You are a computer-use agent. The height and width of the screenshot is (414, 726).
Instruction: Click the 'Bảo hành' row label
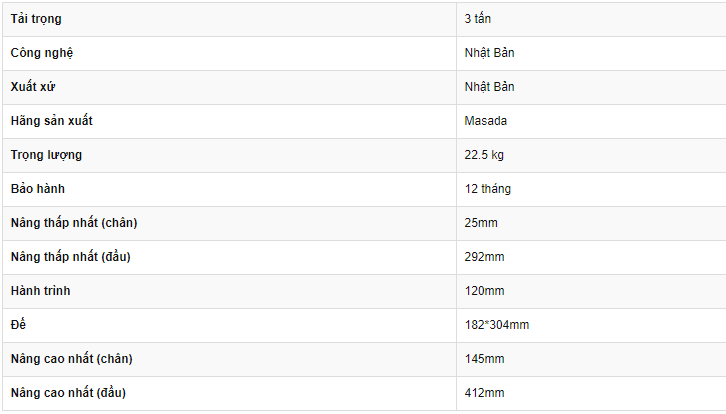click(38, 189)
